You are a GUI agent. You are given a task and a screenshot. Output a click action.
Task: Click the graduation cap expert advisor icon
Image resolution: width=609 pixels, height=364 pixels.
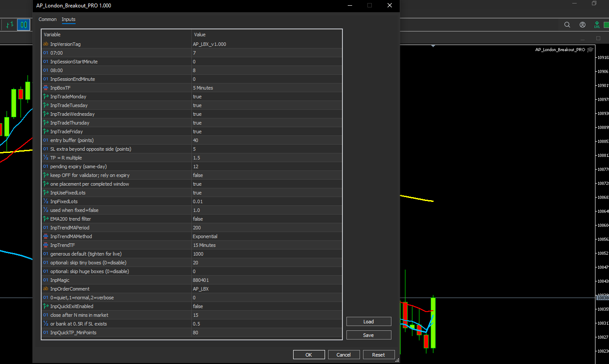[590, 50]
